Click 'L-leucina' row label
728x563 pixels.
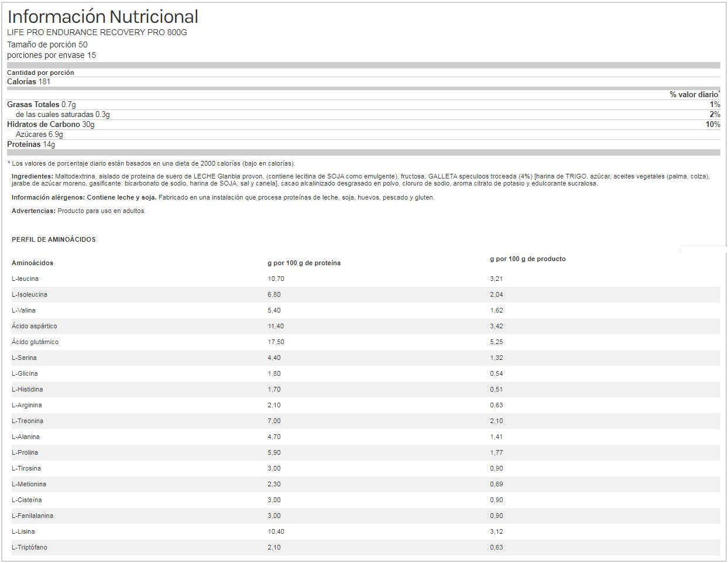[x=25, y=279]
